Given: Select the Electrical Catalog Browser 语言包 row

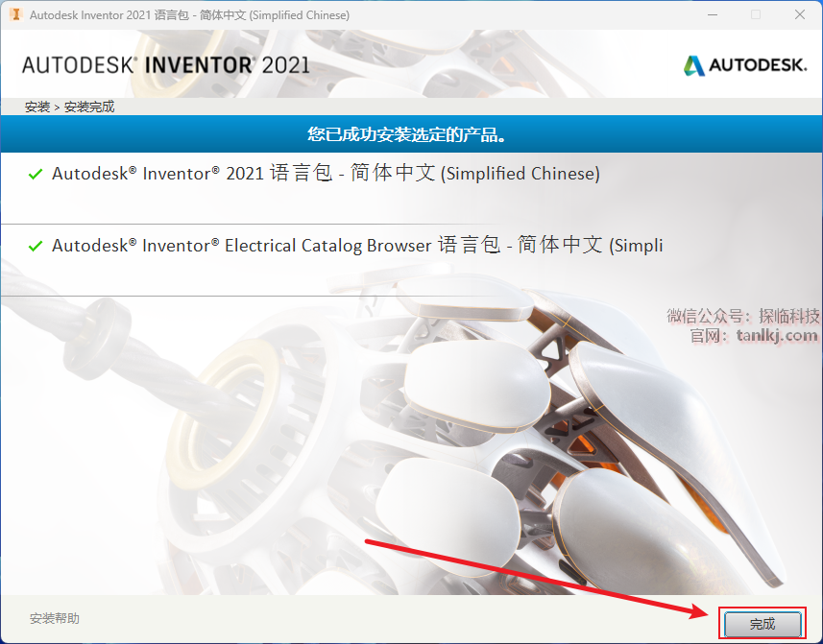Looking at the screenshot, I should (411, 260).
